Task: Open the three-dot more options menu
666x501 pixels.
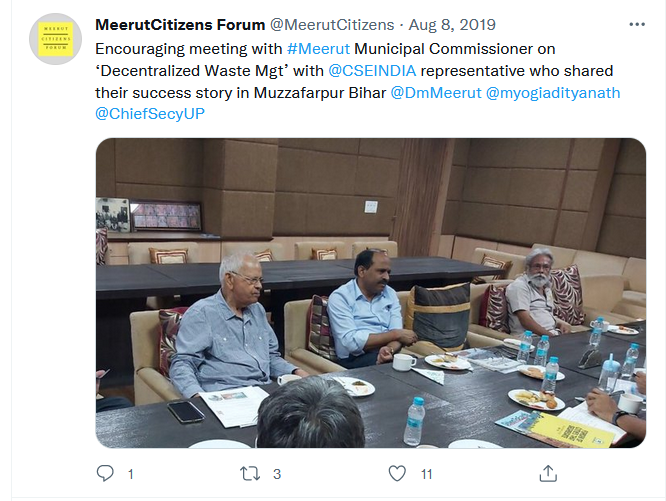Action: pyautogui.click(x=637, y=25)
